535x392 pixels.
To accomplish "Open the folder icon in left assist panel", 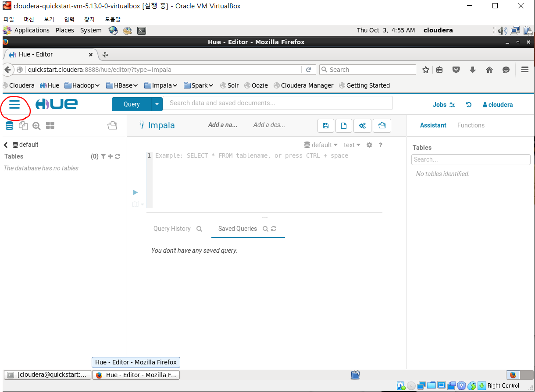I will 112,126.
